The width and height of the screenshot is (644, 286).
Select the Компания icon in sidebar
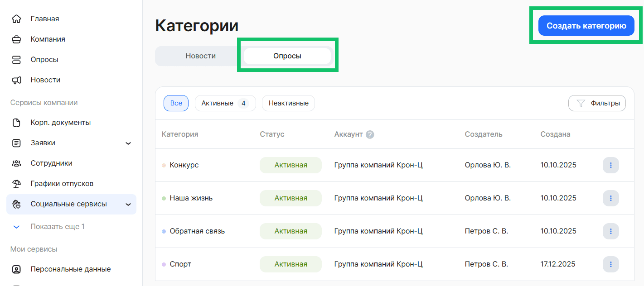pyautogui.click(x=17, y=39)
